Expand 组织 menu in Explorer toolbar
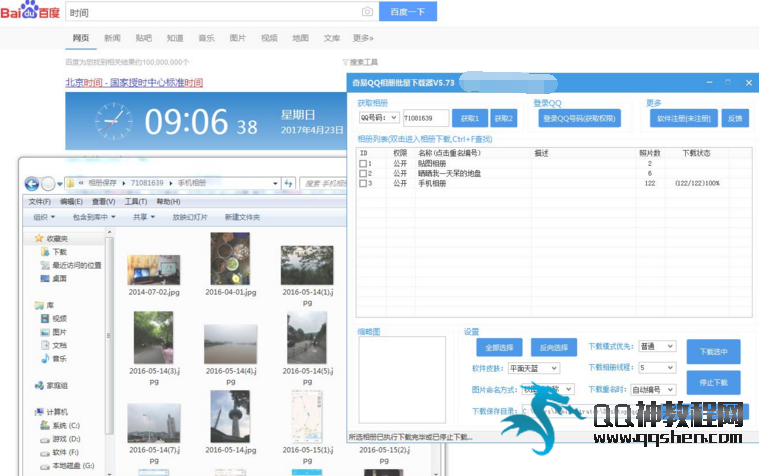 click(x=44, y=217)
